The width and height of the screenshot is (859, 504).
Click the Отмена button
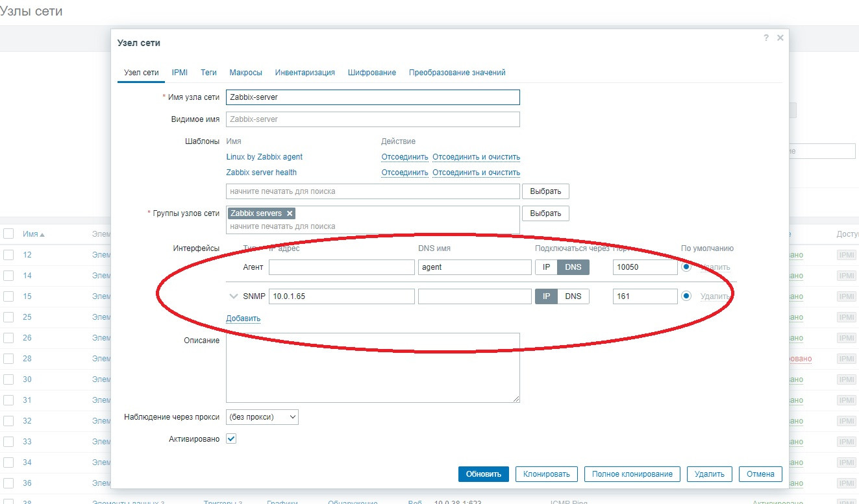point(760,474)
